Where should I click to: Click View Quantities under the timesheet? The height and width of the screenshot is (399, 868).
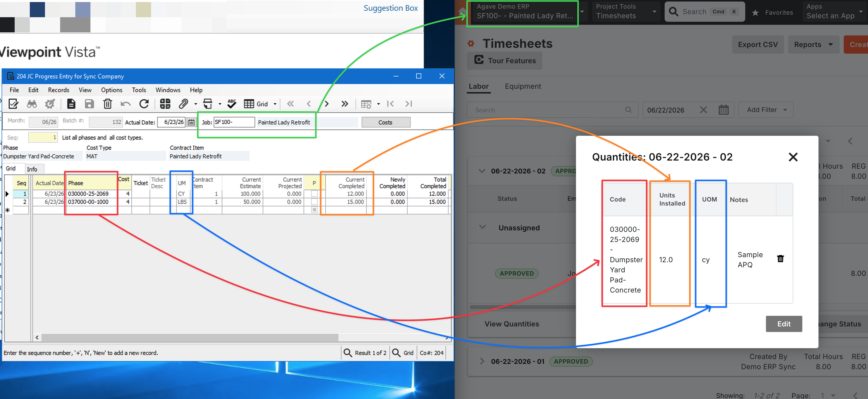[x=512, y=324]
